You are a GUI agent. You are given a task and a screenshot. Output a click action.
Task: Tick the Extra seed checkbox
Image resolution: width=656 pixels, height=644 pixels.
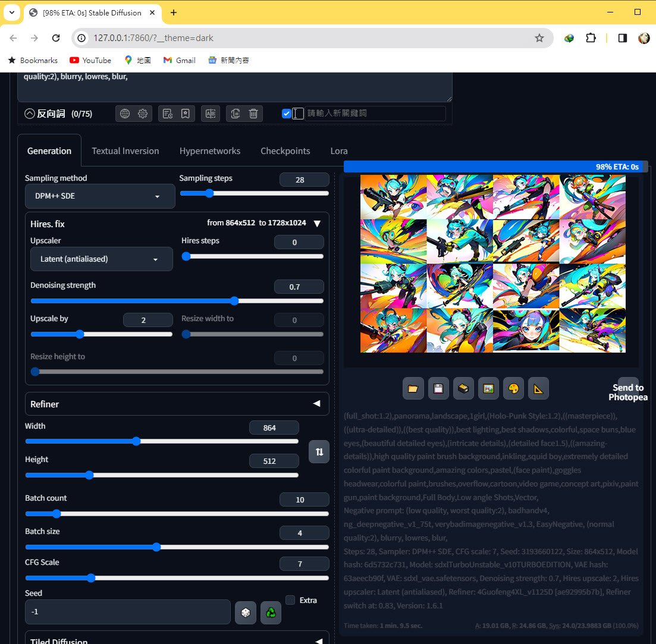pos(290,600)
